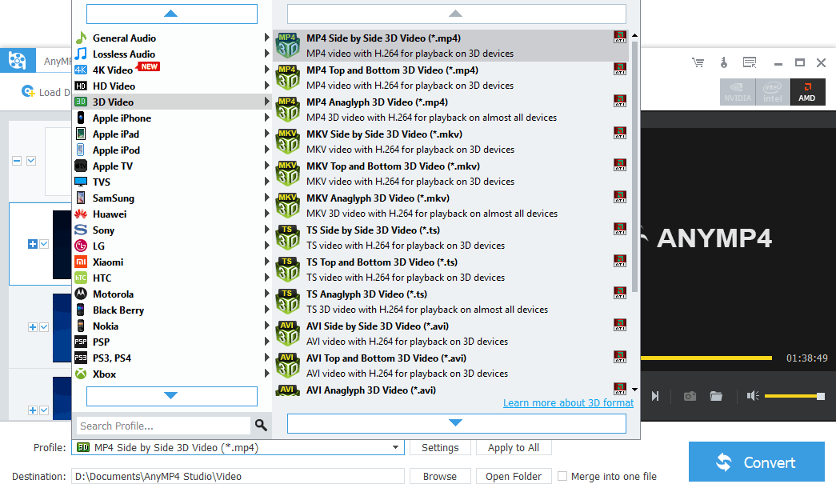Open the 4K Video category
The width and height of the screenshot is (836, 504).
[x=172, y=70]
